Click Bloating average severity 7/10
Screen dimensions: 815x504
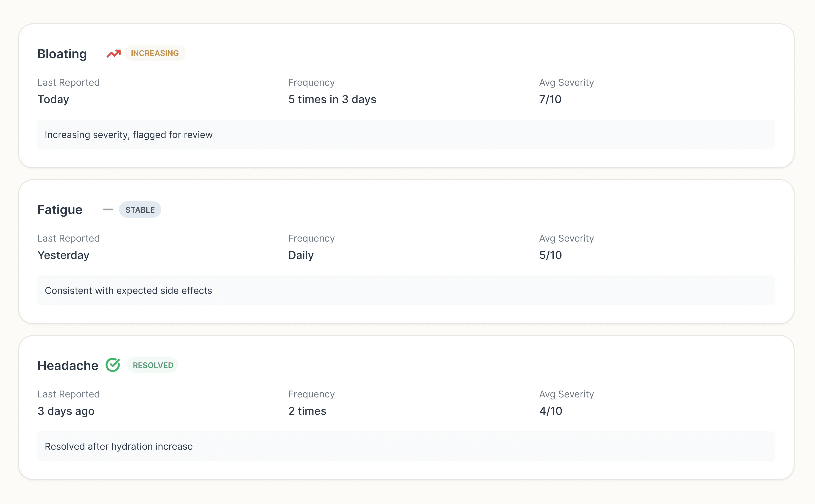pyautogui.click(x=550, y=99)
